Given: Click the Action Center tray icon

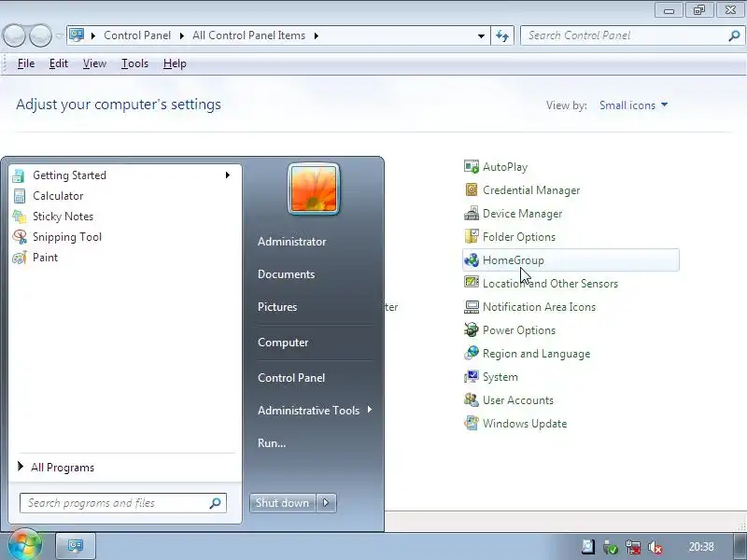Looking at the screenshot, I should click(588, 547).
